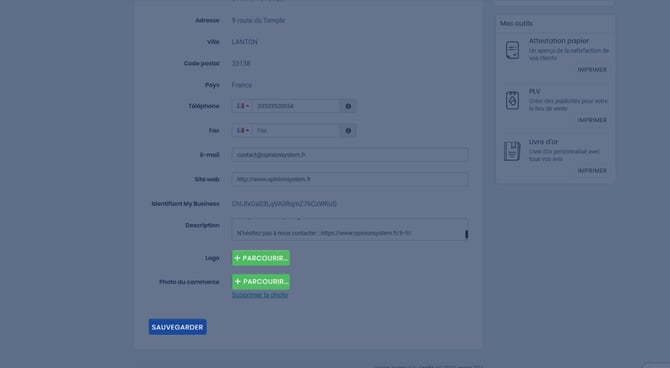The height and width of the screenshot is (368, 670).
Task: Click the Mes outils heading
Action: pos(516,24)
